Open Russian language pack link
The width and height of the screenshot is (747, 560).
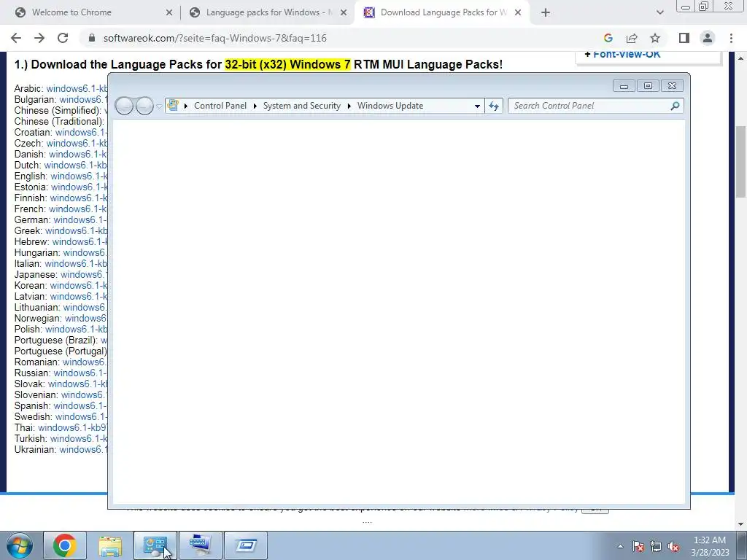(80, 373)
